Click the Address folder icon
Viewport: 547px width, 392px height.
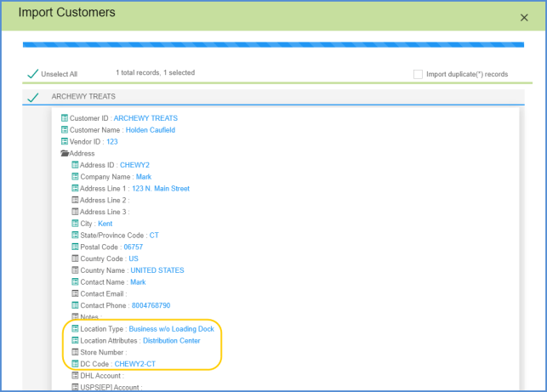click(65, 153)
